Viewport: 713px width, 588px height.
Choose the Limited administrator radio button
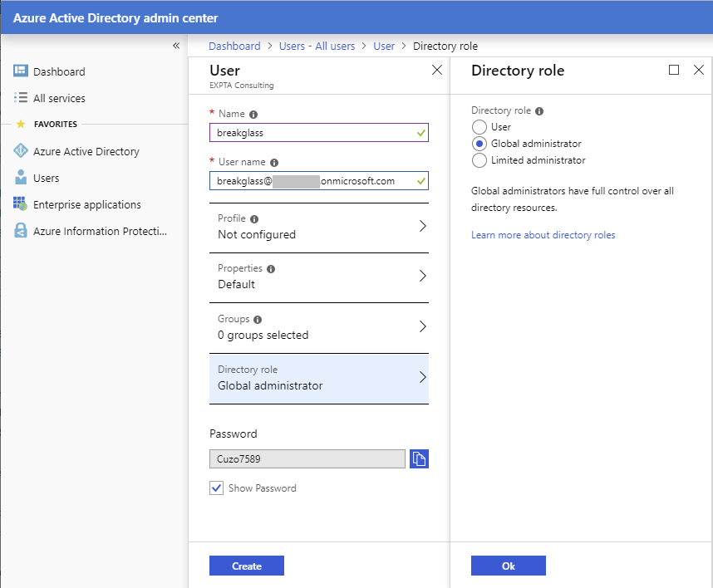pos(479,159)
